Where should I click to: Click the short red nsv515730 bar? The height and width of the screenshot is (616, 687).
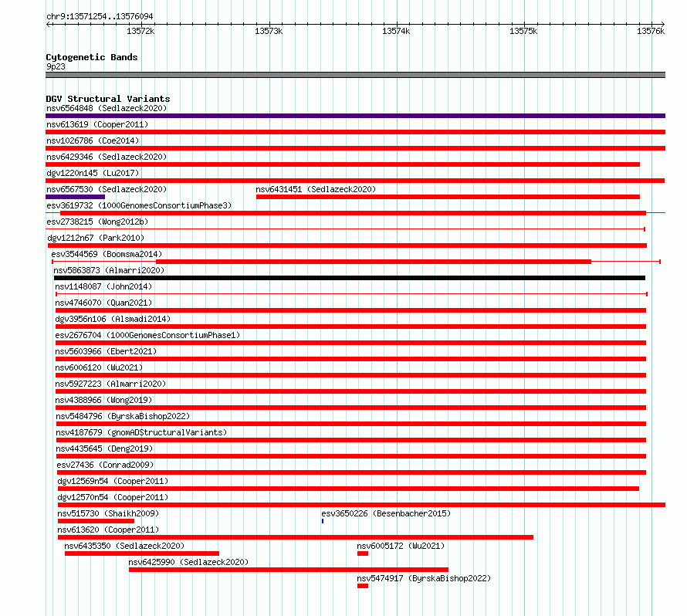pos(96,521)
